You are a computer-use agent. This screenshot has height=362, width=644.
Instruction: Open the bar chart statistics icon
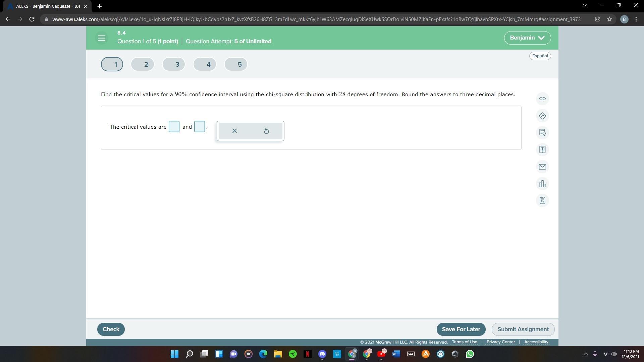[x=542, y=184]
